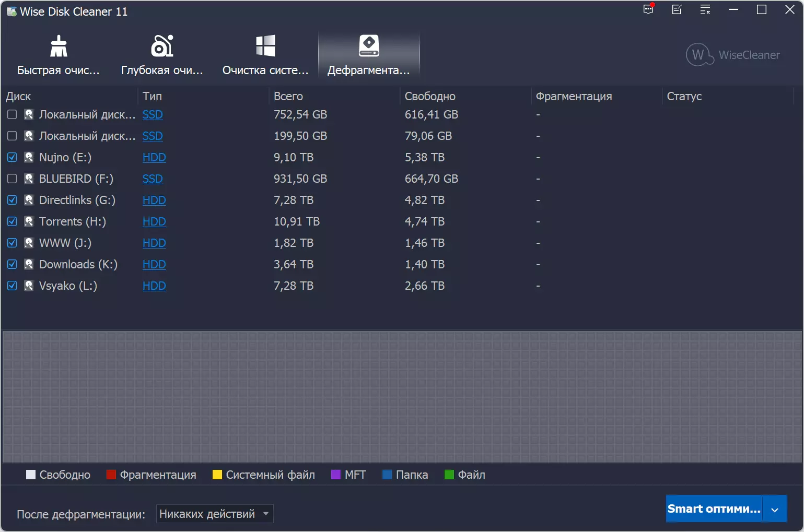Toggle the Downloads (K:) checkbox
Viewport: 804px width, 532px height.
[x=12, y=264]
